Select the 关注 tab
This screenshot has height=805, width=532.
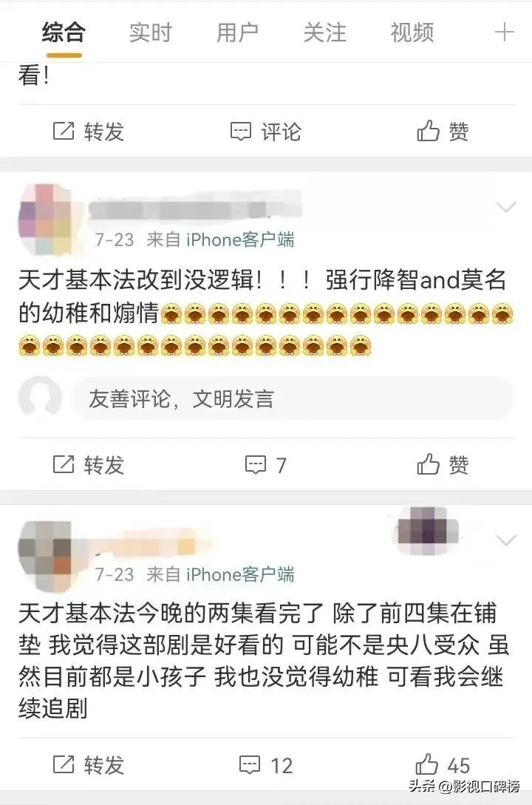pos(324,33)
